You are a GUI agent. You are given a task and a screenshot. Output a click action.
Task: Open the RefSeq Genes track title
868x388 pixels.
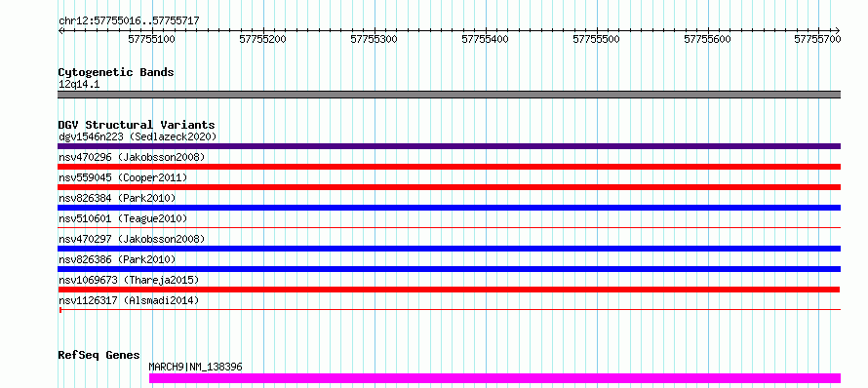point(99,356)
